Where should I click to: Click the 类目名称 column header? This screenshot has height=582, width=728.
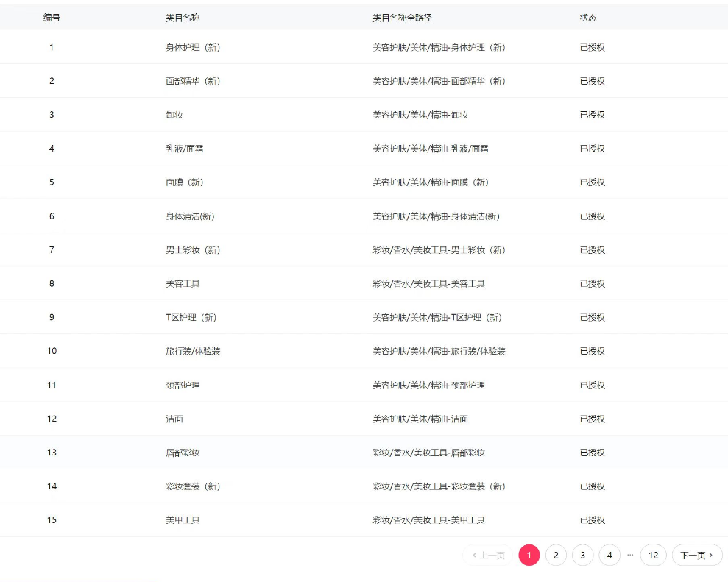coord(183,18)
